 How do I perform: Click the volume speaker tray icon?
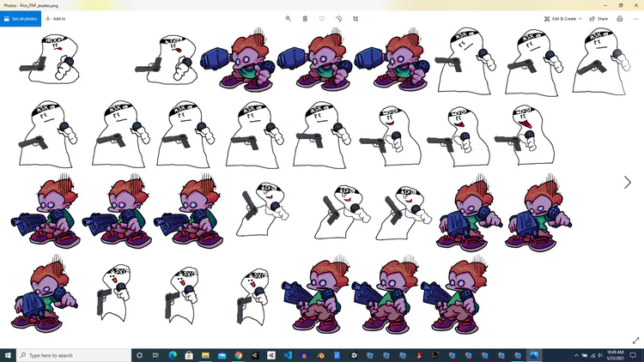coord(600,355)
